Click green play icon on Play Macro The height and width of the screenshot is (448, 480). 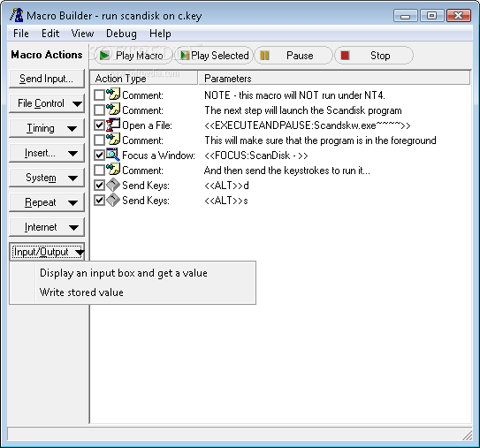104,56
